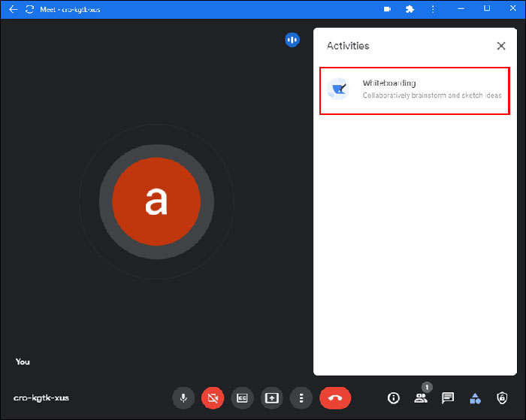526x420 pixels.
Task: Mute the microphone
Action: click(x=183, y=397)
